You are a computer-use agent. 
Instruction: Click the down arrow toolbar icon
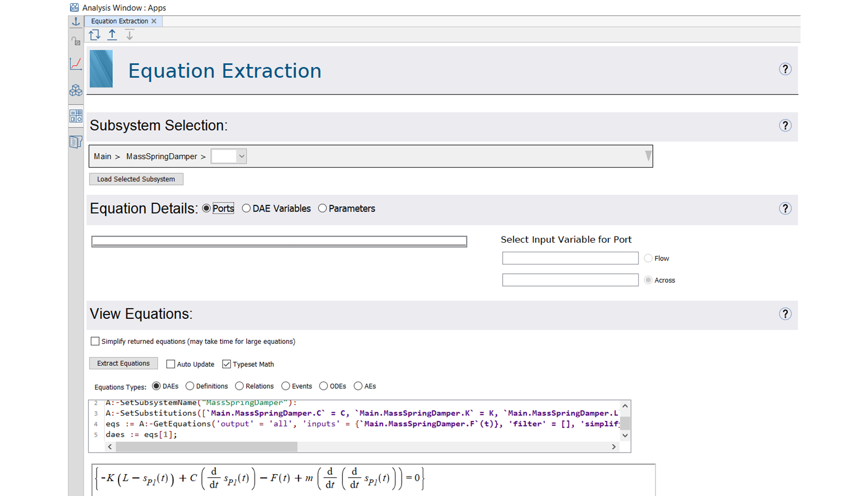click(x=130, y=35)
